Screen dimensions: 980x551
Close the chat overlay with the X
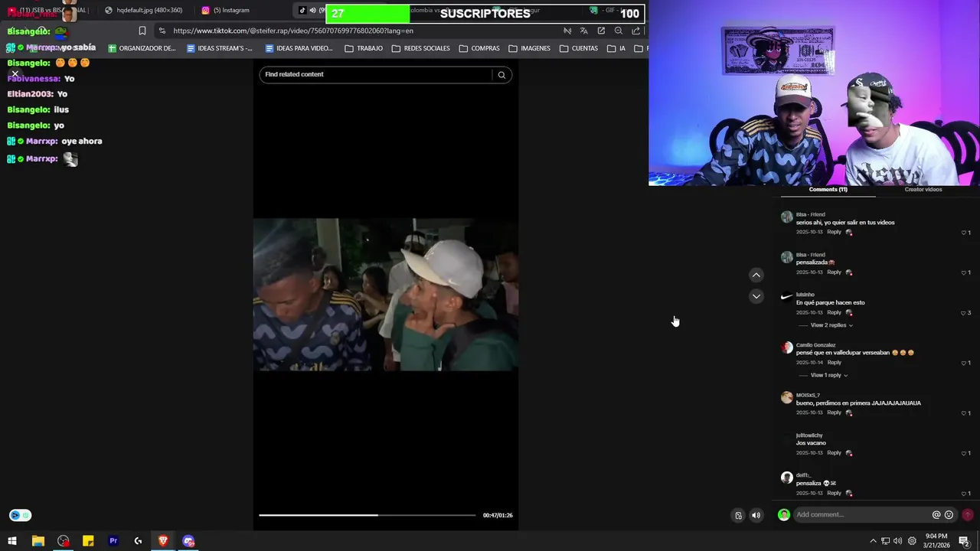click(x=15, y=74)
